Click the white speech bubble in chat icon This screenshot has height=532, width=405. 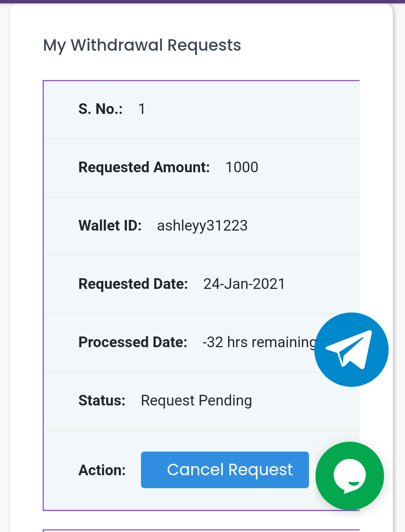tap(350, 476)
